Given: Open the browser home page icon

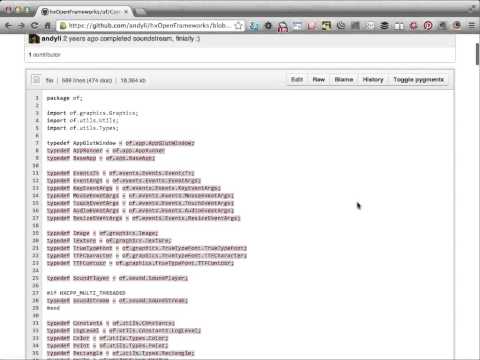Looking at the screenshot, I should 47,26.
